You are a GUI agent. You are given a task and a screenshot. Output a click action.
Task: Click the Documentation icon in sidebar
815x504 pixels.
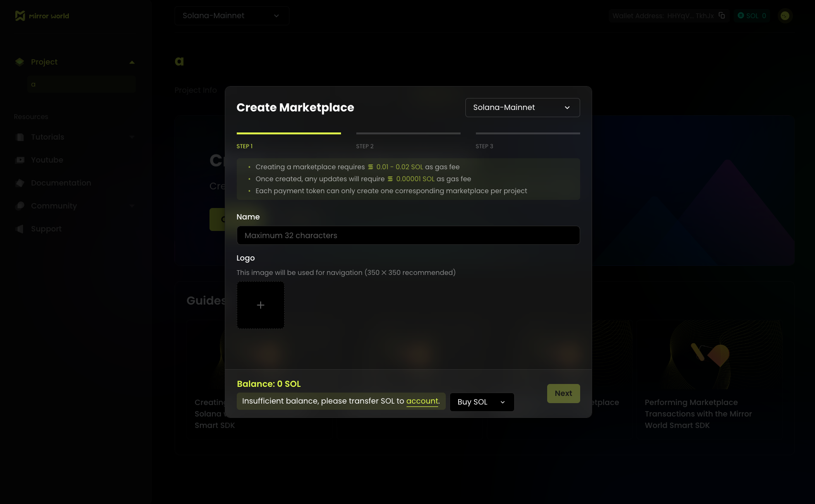[20, 183]
